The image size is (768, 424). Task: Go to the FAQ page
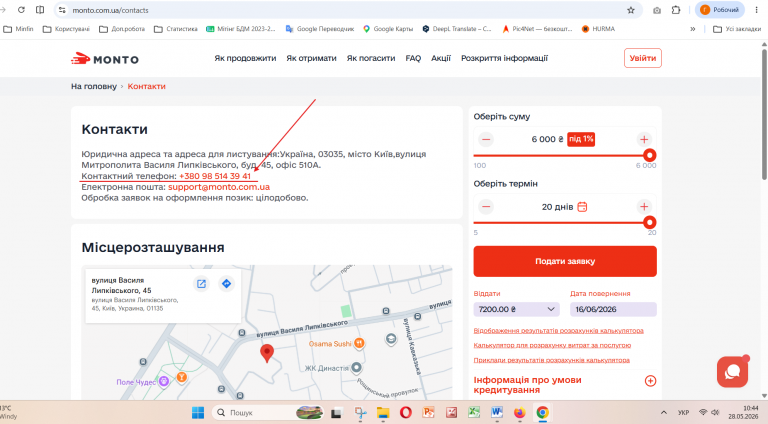(x=413, y=58)
